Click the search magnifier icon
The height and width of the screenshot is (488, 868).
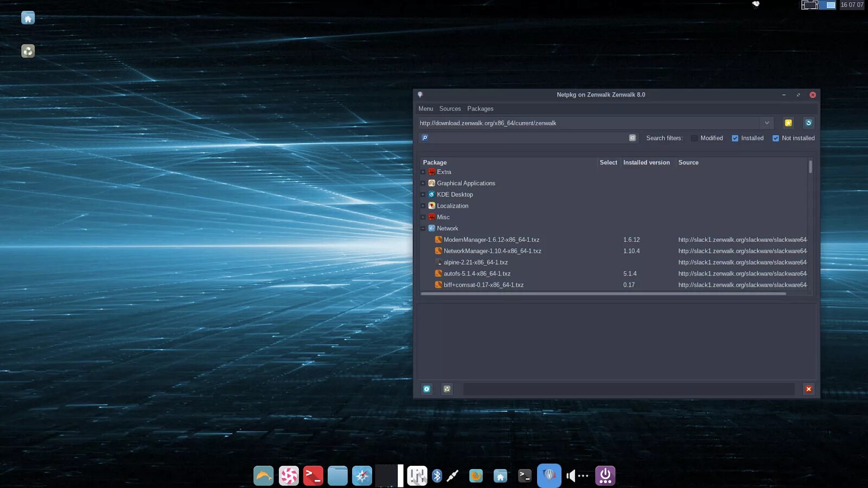pyautogui.click(x=425, y=138)
